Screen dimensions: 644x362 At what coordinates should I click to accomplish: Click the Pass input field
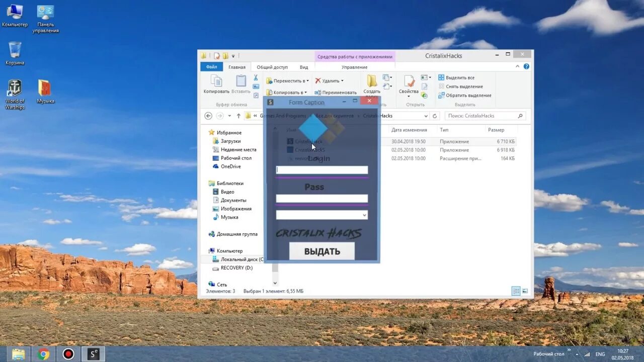(x=322, y=199)
